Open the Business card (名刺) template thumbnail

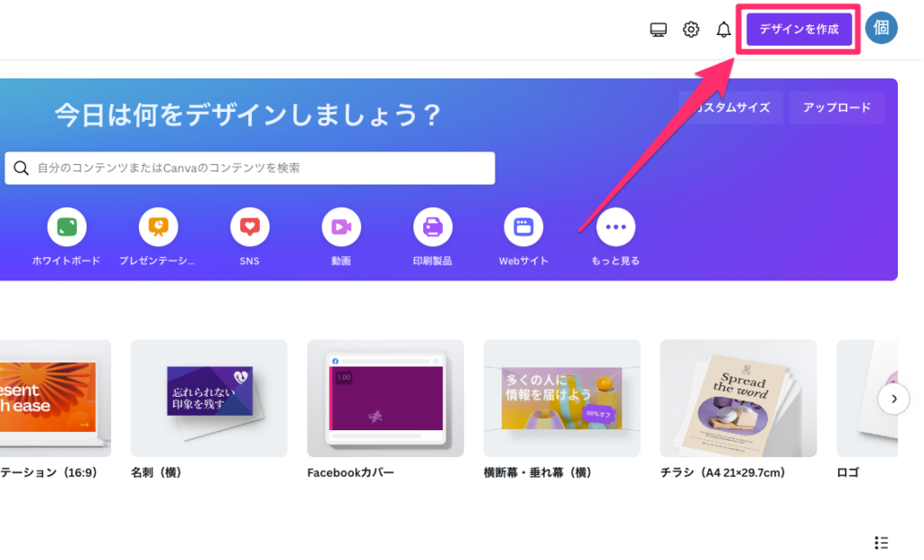tap(208, 399)
